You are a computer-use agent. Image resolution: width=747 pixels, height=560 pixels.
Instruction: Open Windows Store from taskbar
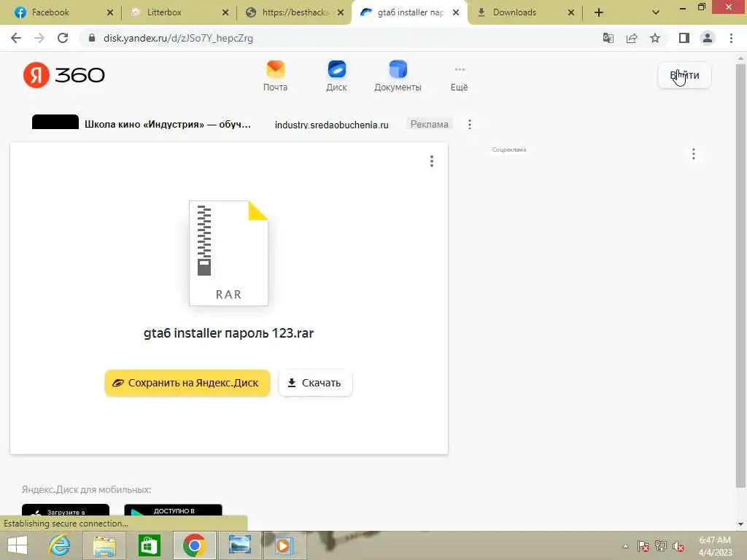coord(150,545)
